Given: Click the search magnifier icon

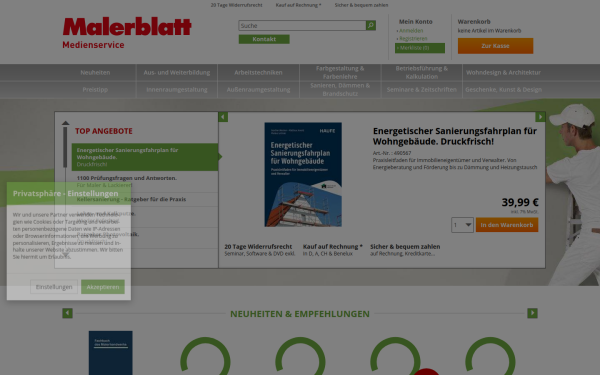Looking at the screenshot, I should [370, 25].
